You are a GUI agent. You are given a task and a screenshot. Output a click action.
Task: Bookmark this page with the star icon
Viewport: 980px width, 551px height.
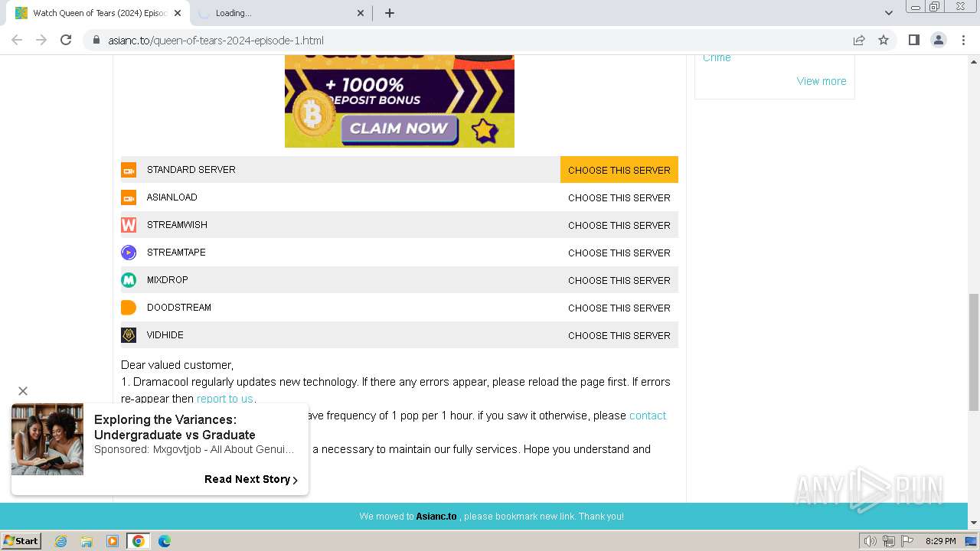884,40
